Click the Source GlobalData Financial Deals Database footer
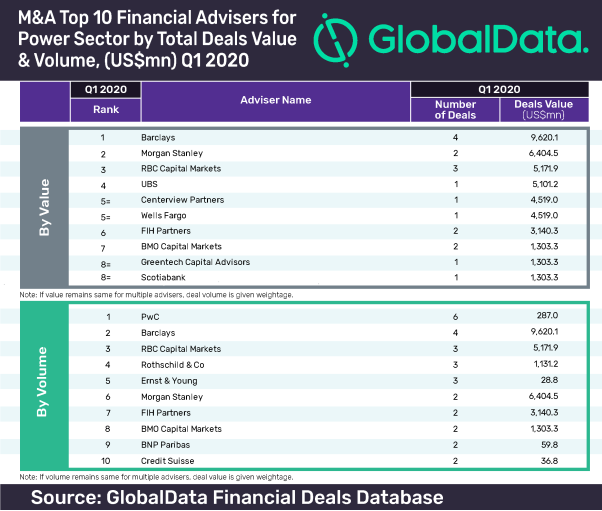Image resolution: width=602 pixels, height=511 pixels. click(x=237, y=498)
